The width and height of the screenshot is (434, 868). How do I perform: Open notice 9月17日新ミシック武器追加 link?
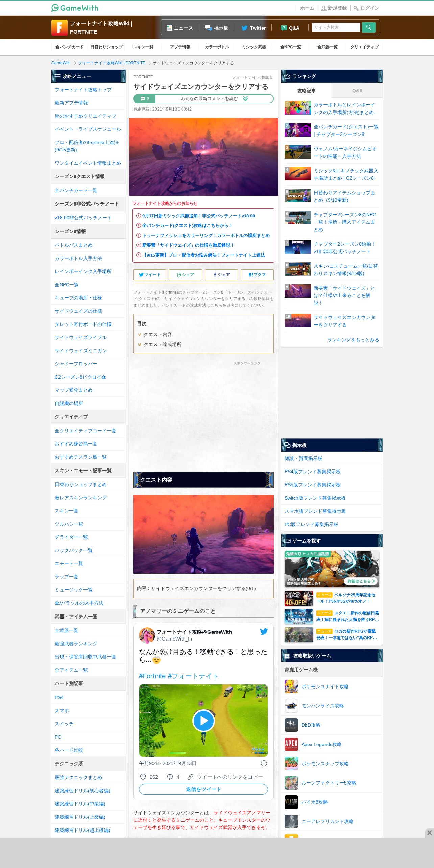coord(198,216)
